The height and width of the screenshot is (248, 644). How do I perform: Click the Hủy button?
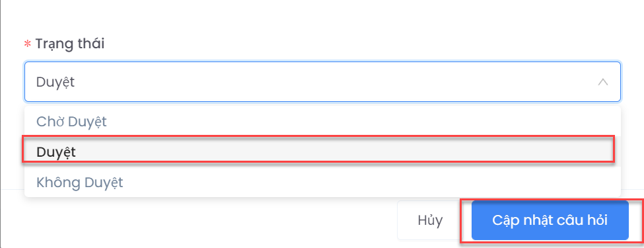[430, 220]
